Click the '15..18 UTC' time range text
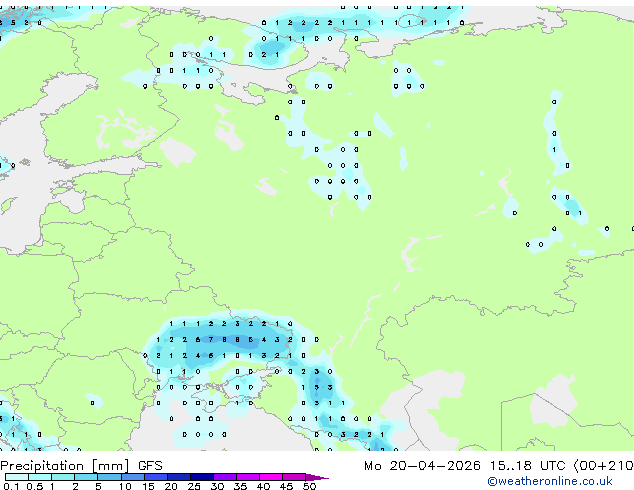 tap(527, 466)
